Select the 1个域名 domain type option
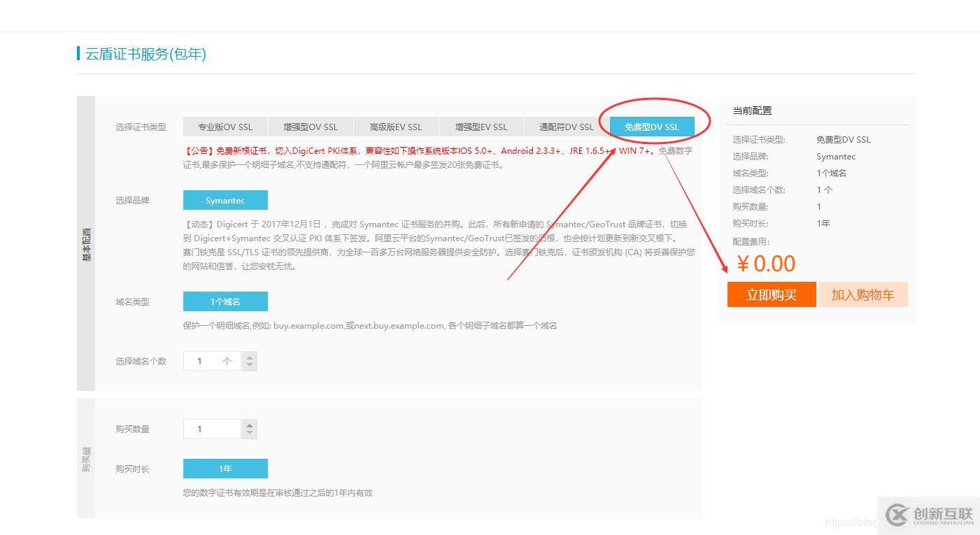 tap(225, 301)
